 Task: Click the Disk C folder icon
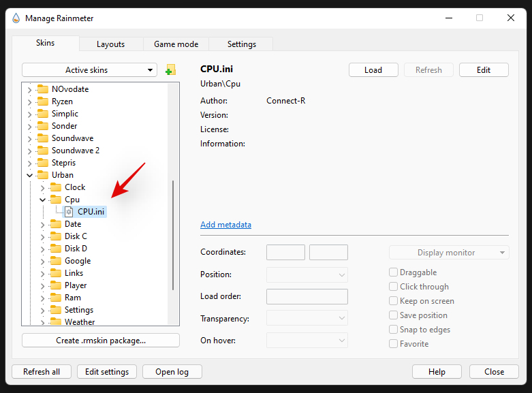pos(56,236)
